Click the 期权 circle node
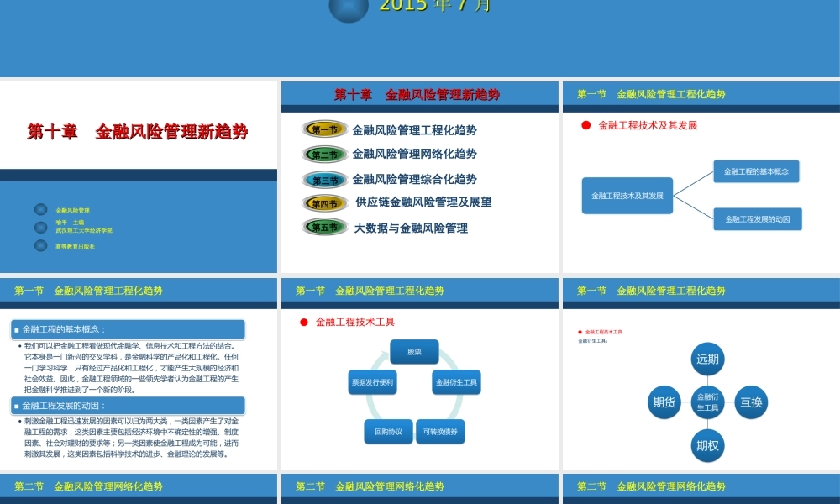Screen dimensions: 840x504 pyautogui.click(x=706, y=446)
